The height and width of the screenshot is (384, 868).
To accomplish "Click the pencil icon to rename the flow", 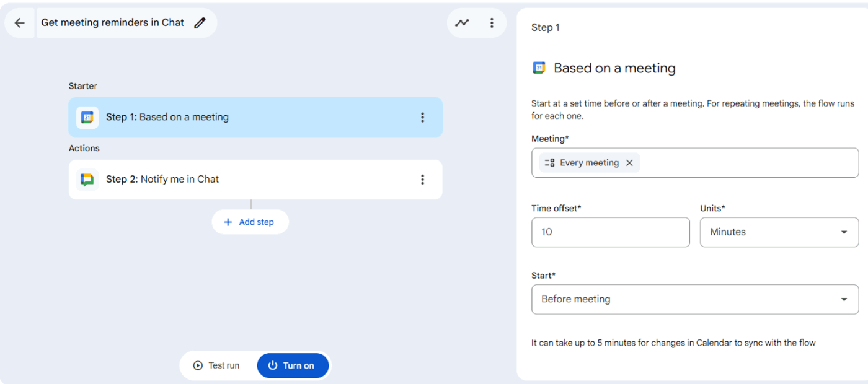I will click(x=200, y=22).
